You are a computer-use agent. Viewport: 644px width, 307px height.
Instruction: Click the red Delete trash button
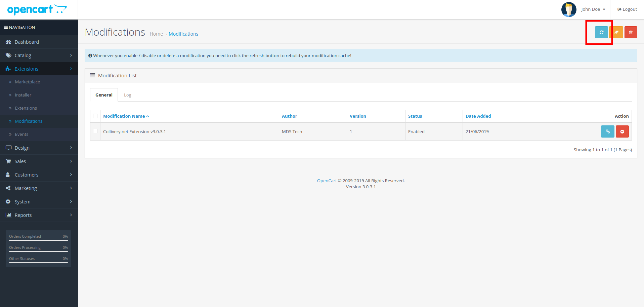631,32
